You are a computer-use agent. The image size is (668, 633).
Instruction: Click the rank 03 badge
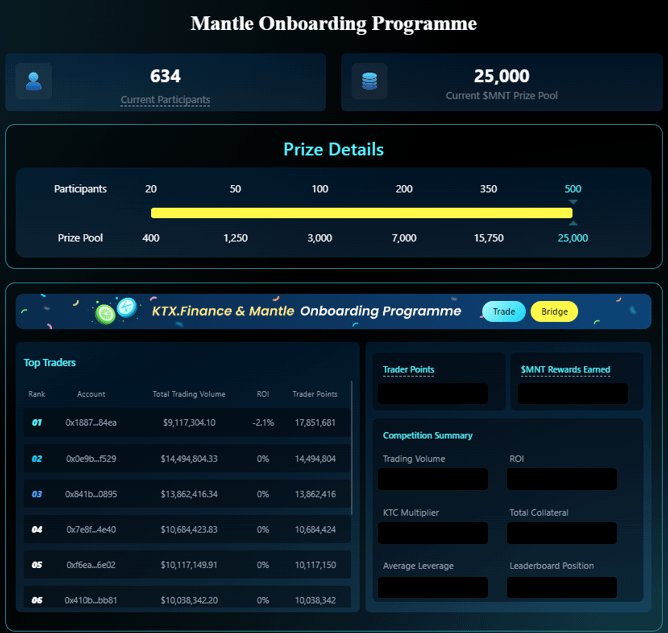(37, 494)
